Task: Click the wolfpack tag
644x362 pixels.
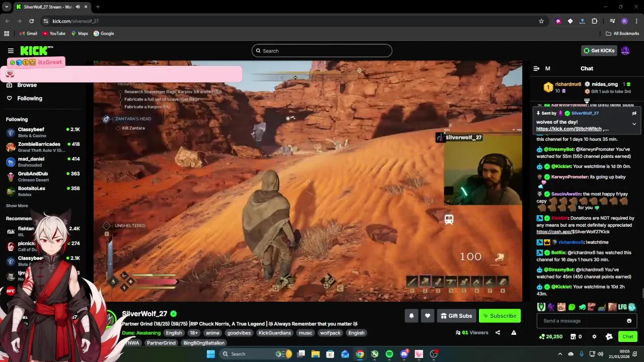Action: click(x=330, y=333)
